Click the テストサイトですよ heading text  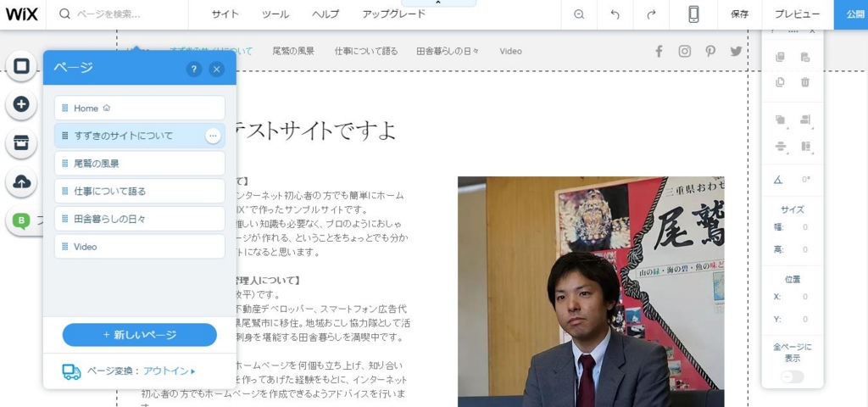316,131
